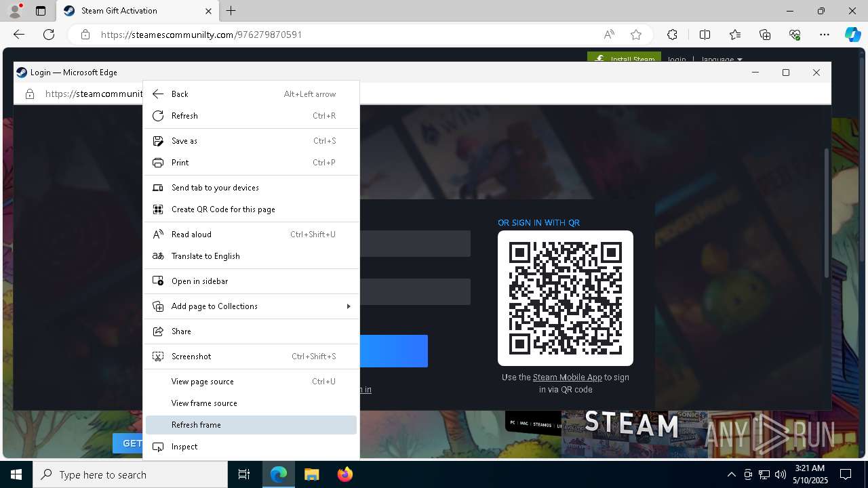
Task: Click the GET button on Steam page
Action: 129,443
